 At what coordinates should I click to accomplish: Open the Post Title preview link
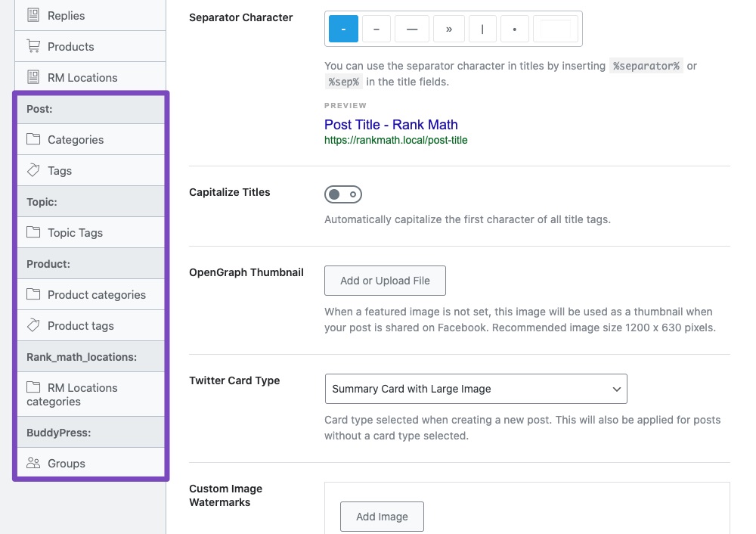tap(391, 124)
